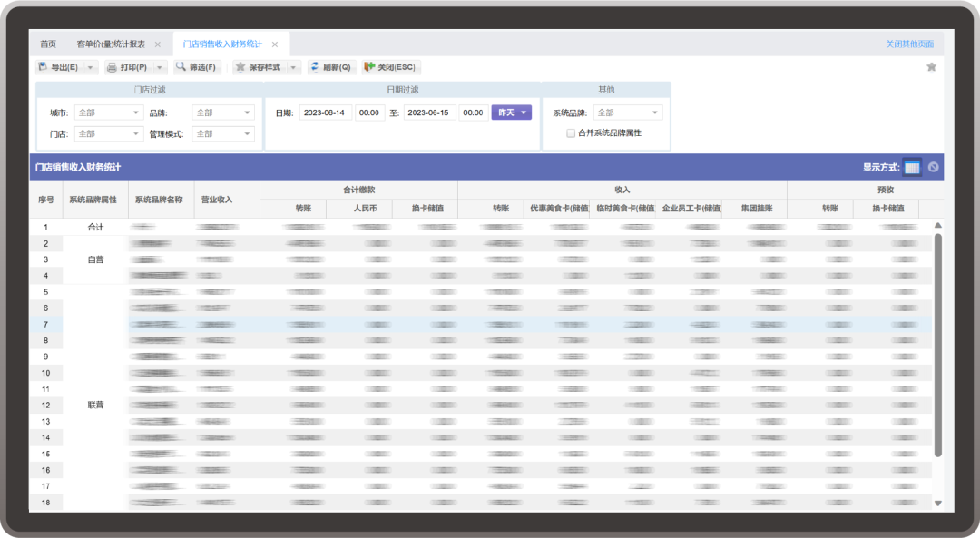This screenshot has height=538, width=980.
Task: Click the end time field after 2023-06-15
Action: tap(473, 112)
